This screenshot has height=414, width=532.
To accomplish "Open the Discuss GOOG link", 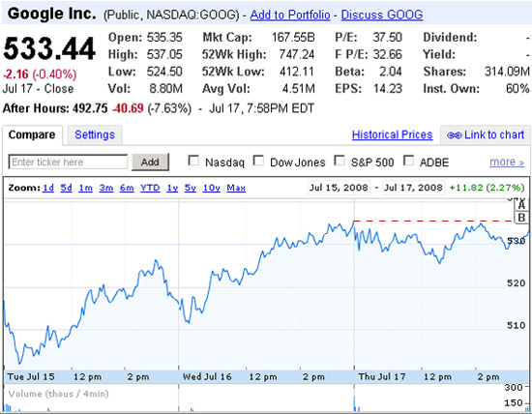I will [x=382, y=15].
